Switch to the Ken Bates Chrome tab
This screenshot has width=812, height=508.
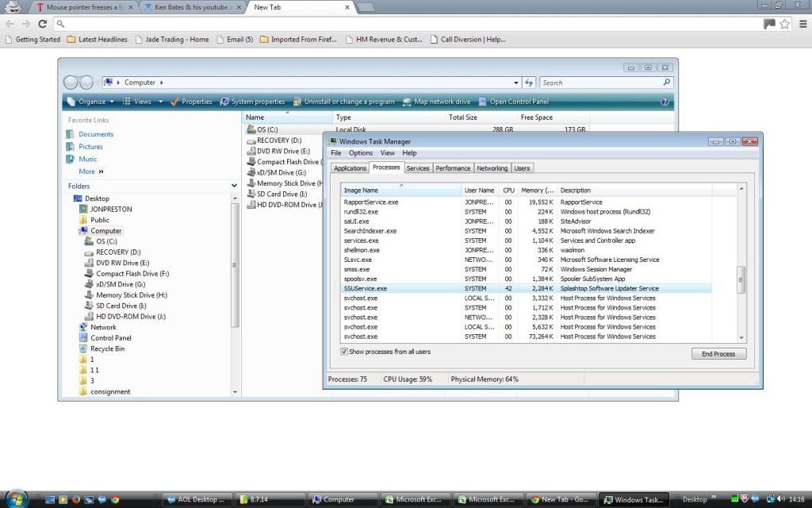click(x=191, y=7)
